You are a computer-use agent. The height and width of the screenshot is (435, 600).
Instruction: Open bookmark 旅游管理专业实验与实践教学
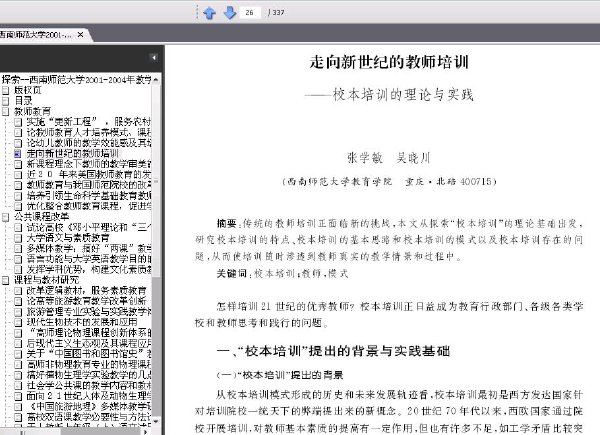[89, 311]
